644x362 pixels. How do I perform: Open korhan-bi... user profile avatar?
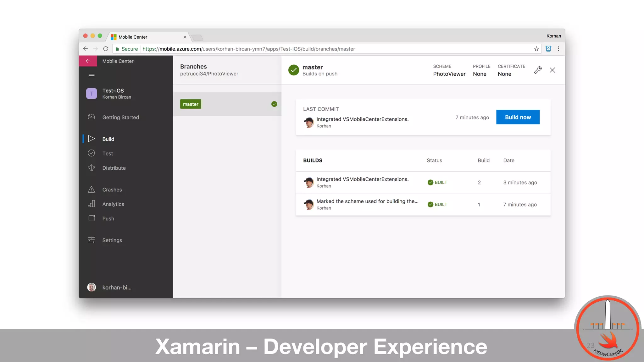click(92, 287)
